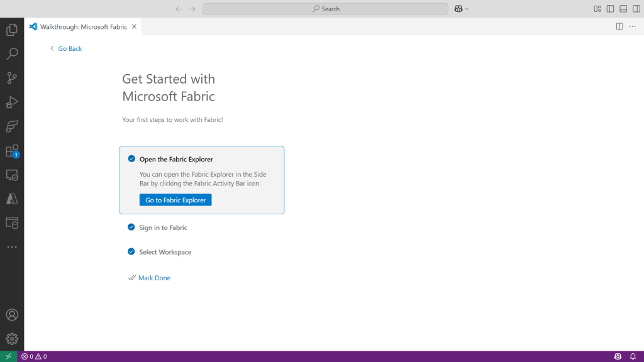Go back using the title bar arrow
The width and height of the screenshot is (644, 362).
(x=179, y=9)
